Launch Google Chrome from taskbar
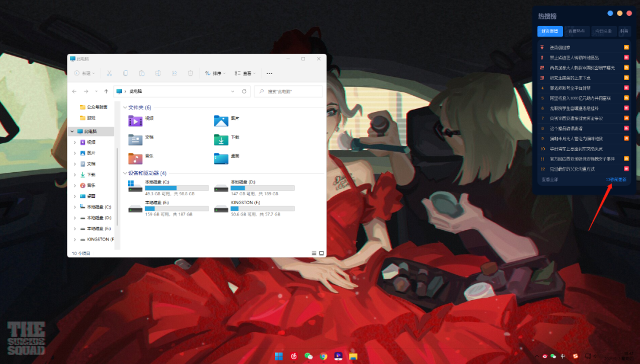Screen dimensions: 640x364 (x=324, y=356)
